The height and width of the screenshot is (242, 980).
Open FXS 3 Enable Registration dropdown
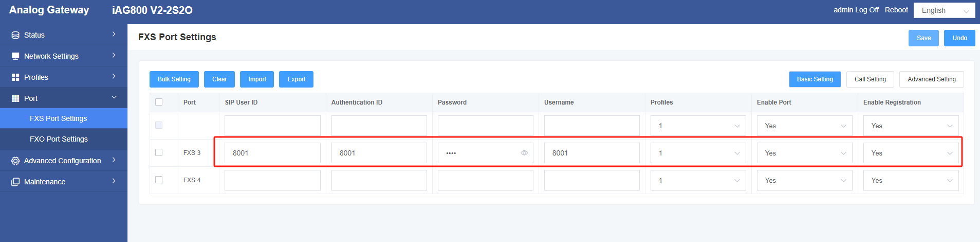pos(911,153)
